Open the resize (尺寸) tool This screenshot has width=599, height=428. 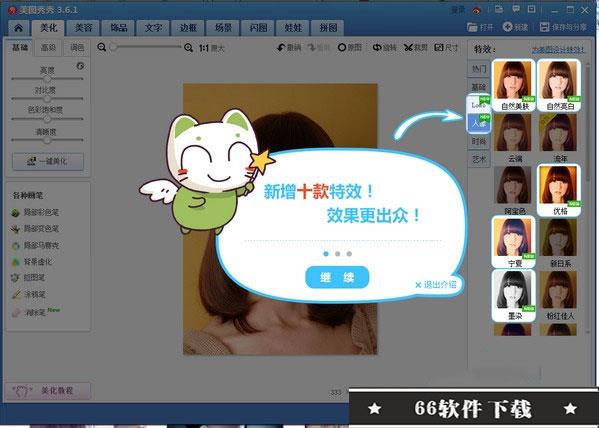pyautogui.click(x=439, y=47)
